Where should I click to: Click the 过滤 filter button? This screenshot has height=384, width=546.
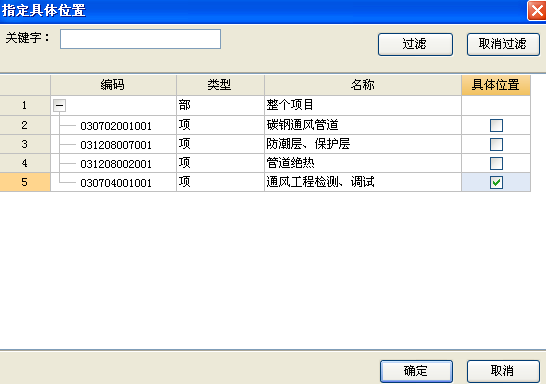coord(415,44)
